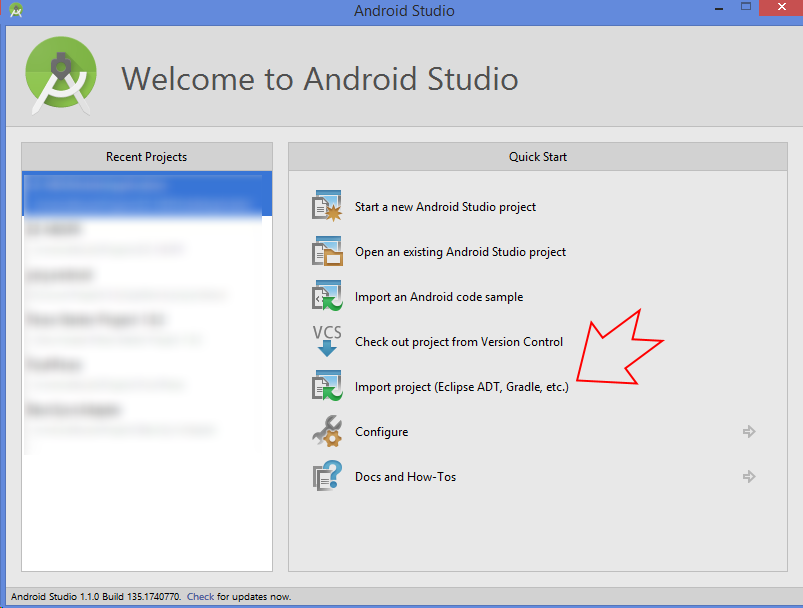Click the Open existing project folder icon
This screenshot has width=803, height=608.
(x=326, y=250)
